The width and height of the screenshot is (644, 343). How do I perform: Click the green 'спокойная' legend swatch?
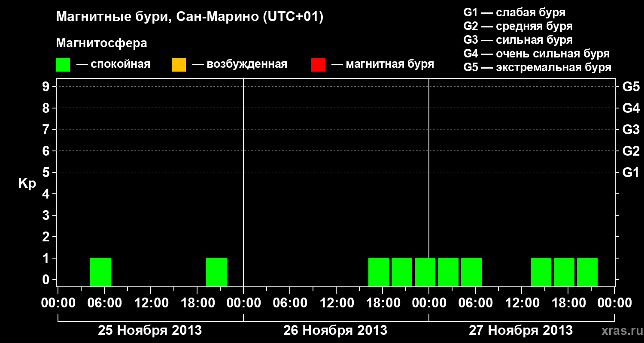63,65
